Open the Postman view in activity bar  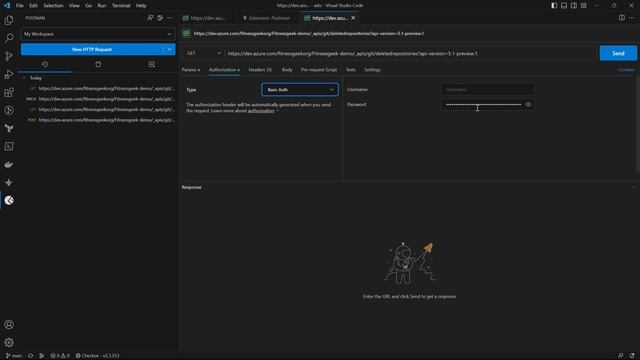tap(9, 200)
